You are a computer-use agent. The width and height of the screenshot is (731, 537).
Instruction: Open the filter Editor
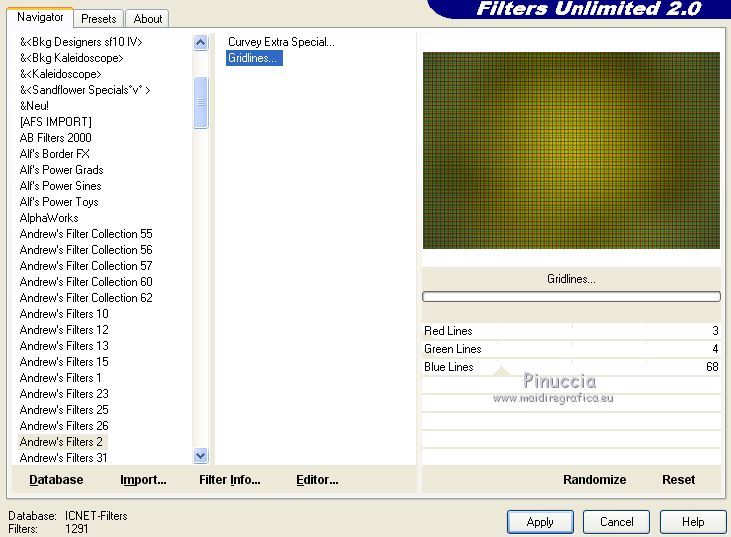pos(317,480)
